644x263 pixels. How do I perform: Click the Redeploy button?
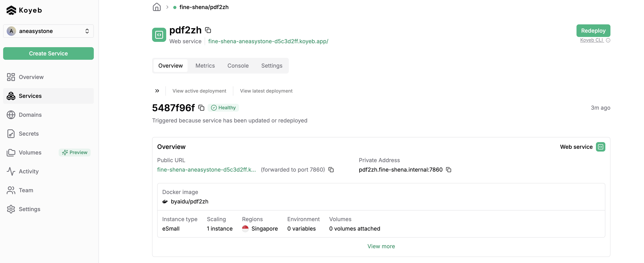tap(593, 31)
